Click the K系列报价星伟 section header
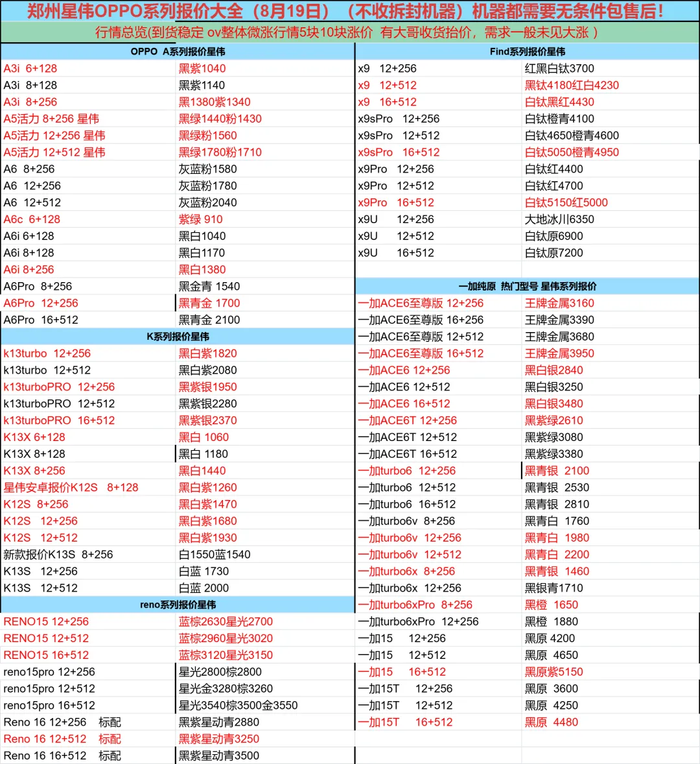This screenshot has width=700, height=764. coord(178,337)
